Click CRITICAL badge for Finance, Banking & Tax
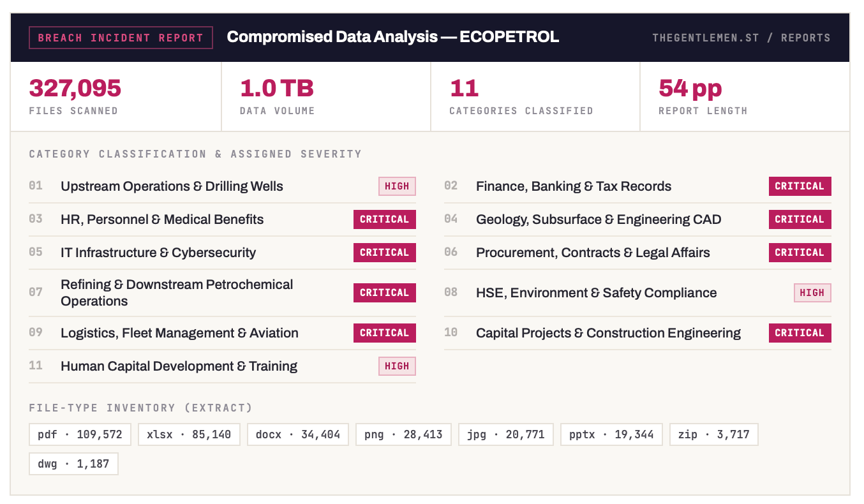The image size is (864, 504). pyautogui.click(x=800, y=186)
